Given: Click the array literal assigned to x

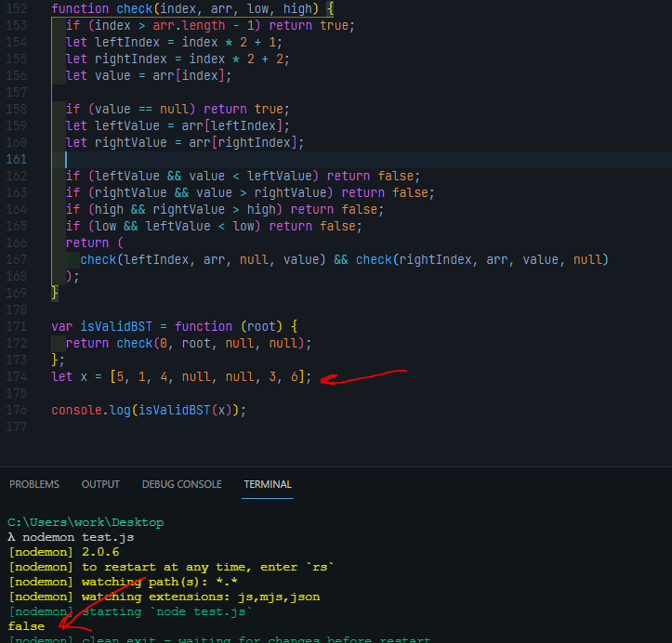Looking at the screenshot, I should pyautogui.click(x=210, y=377).
